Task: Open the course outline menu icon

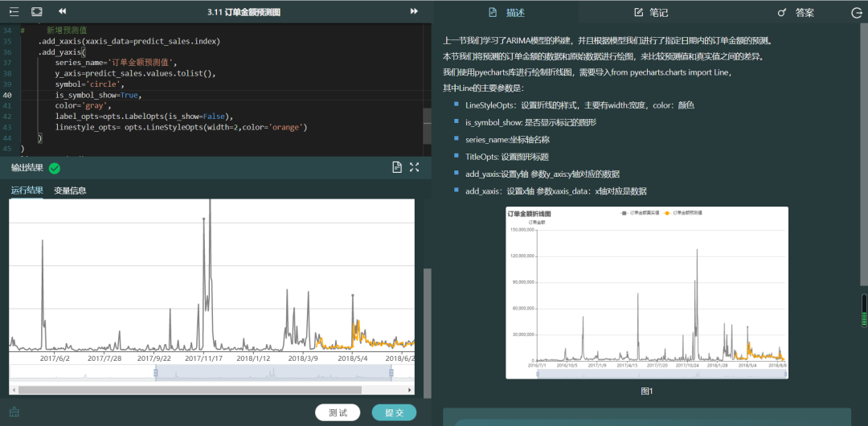Action: [x=14, y=11]
